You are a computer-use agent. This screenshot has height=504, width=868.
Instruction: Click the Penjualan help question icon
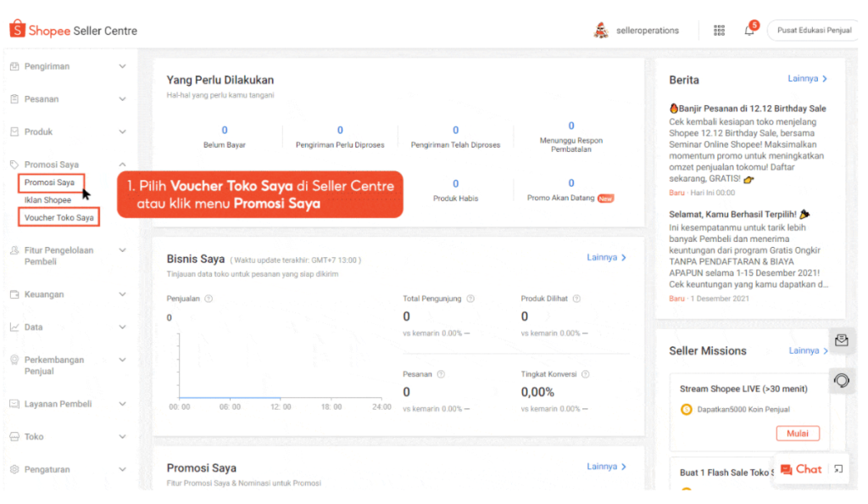pos(209,299)
